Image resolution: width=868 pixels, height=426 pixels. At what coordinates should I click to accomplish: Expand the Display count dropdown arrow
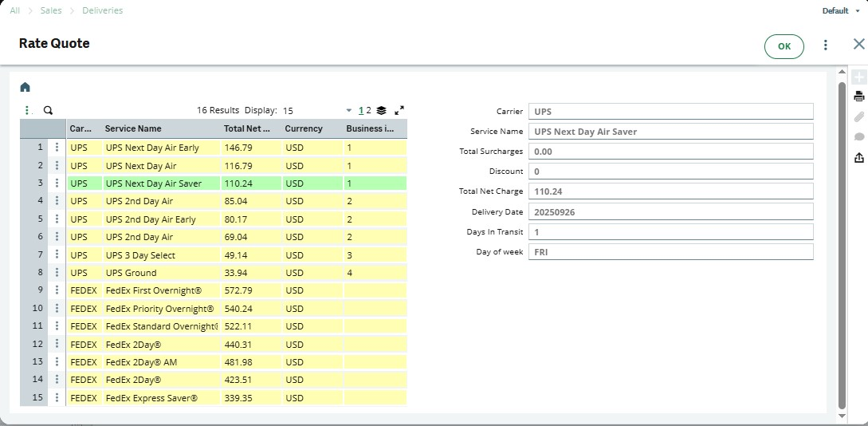pos(348,111)
